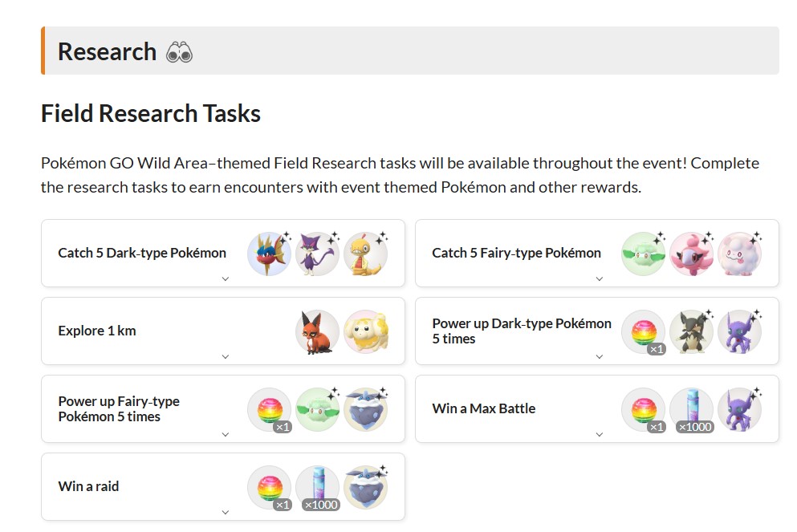Click the Purrloin reward icon
This screenshot has width=797, height=532.
pos(317,254)
